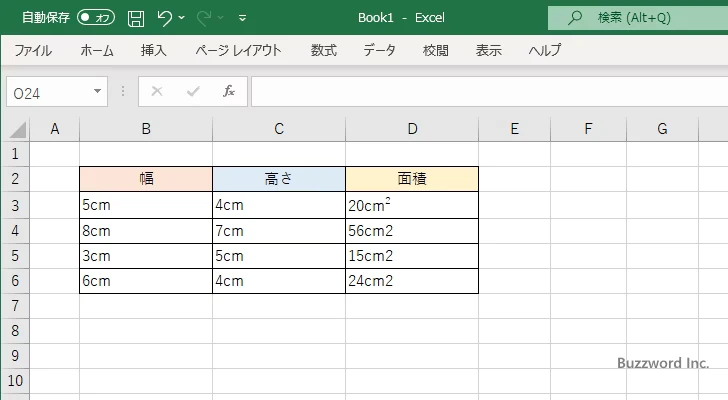Select cell containing 7cm
This screenshot has width=728, height=400.
click(279, 231)
